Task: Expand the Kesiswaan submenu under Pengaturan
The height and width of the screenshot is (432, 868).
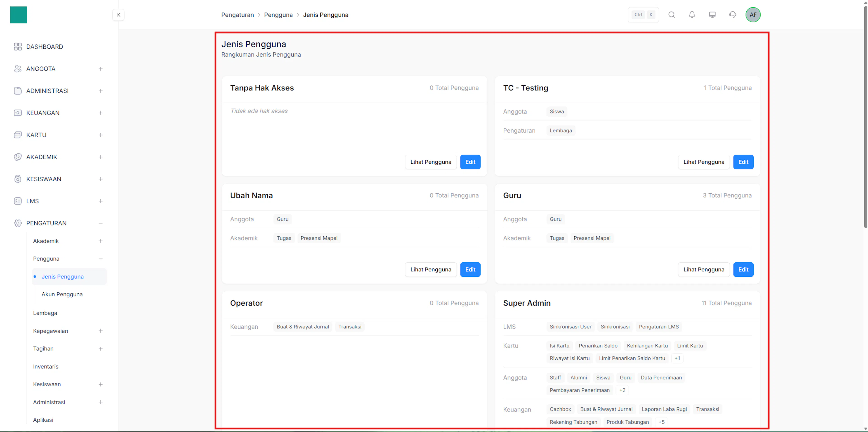Action: point(100,385)
